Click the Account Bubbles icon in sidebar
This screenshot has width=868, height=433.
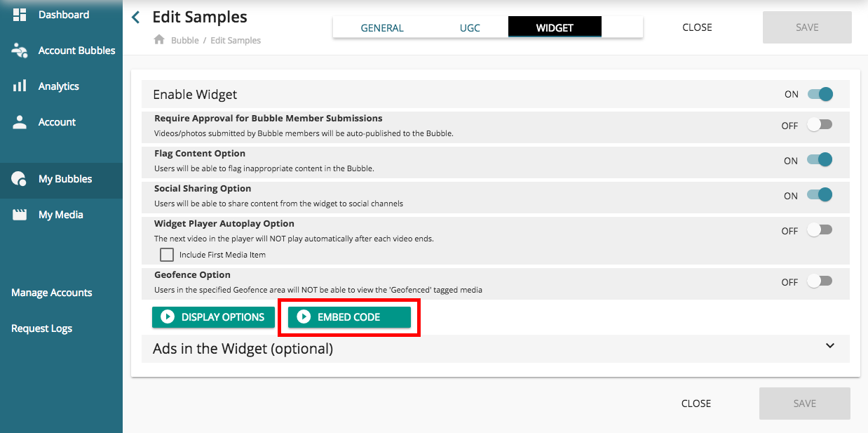click(20, 51)
